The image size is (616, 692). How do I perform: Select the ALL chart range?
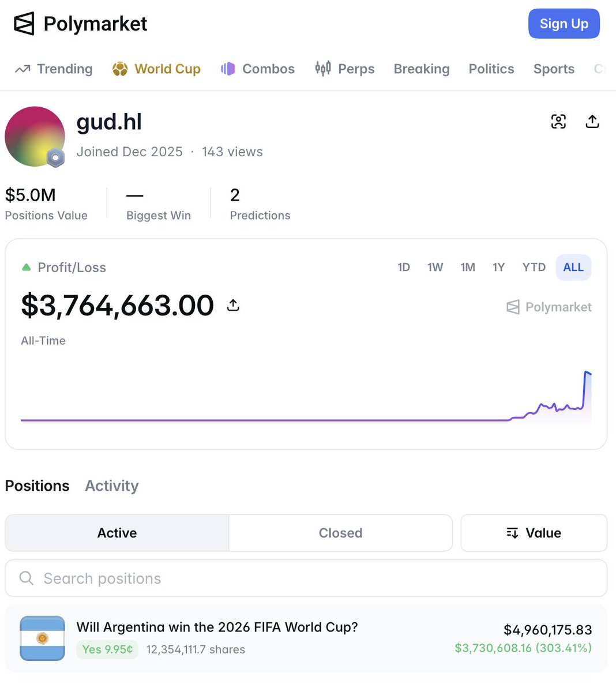(573, 268)
